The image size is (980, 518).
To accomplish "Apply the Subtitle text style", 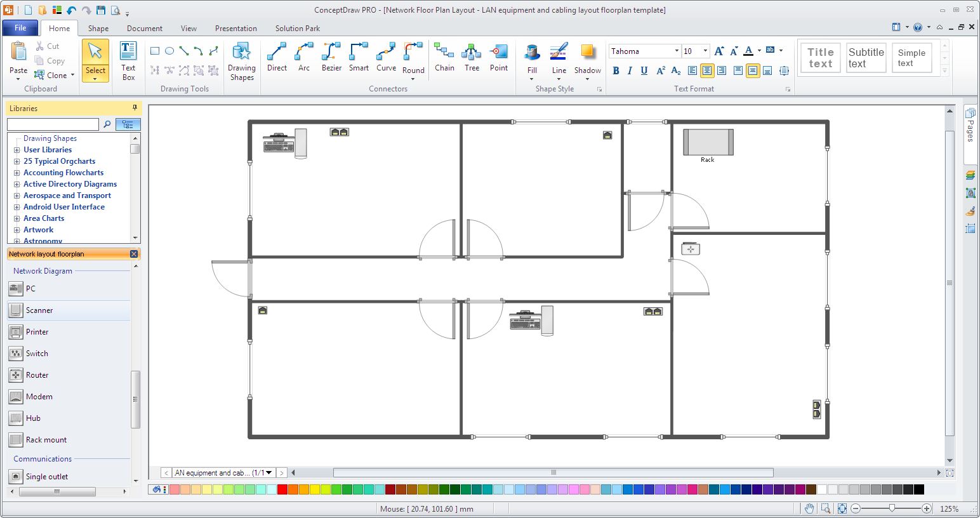I will click(x=866, y=58).
